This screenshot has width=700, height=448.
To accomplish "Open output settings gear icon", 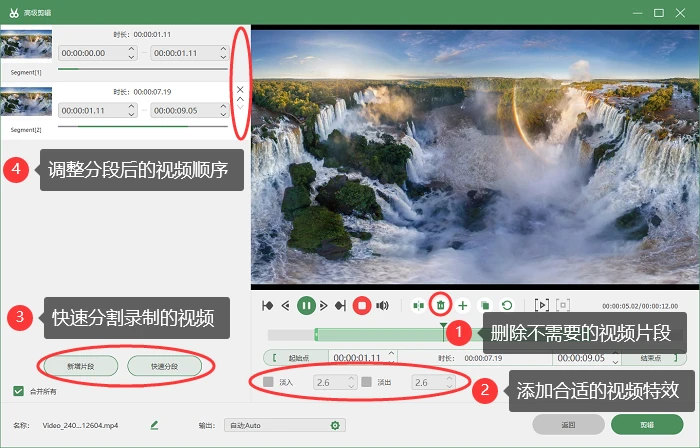I will (335, 426).
